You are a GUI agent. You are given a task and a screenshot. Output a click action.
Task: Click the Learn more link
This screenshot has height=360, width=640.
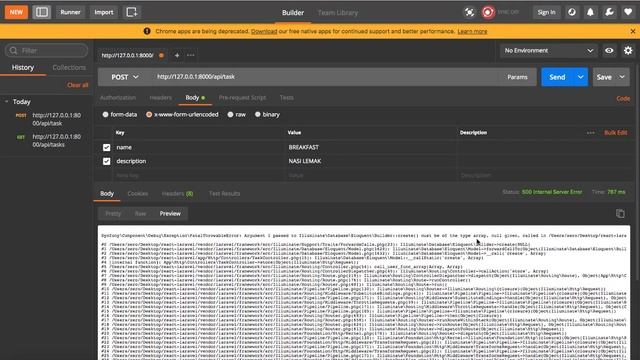tap(472, 31)
